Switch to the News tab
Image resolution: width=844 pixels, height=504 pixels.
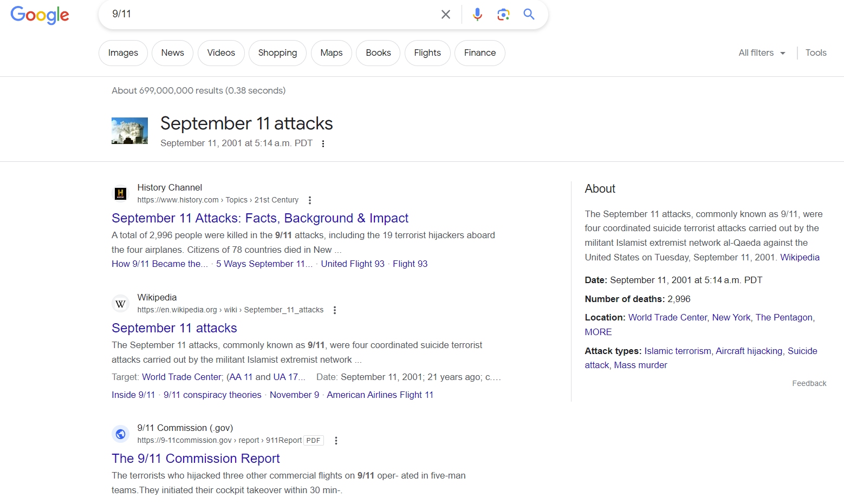[173, 53]
